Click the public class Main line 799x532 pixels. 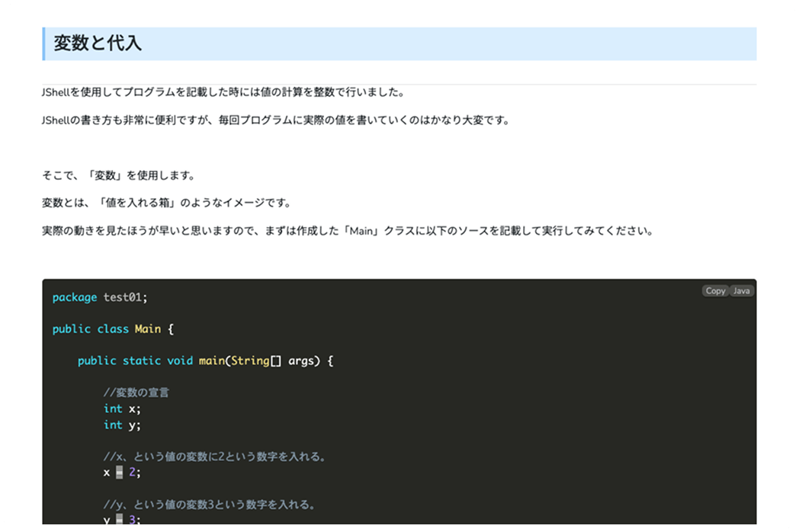pos(114,329)
